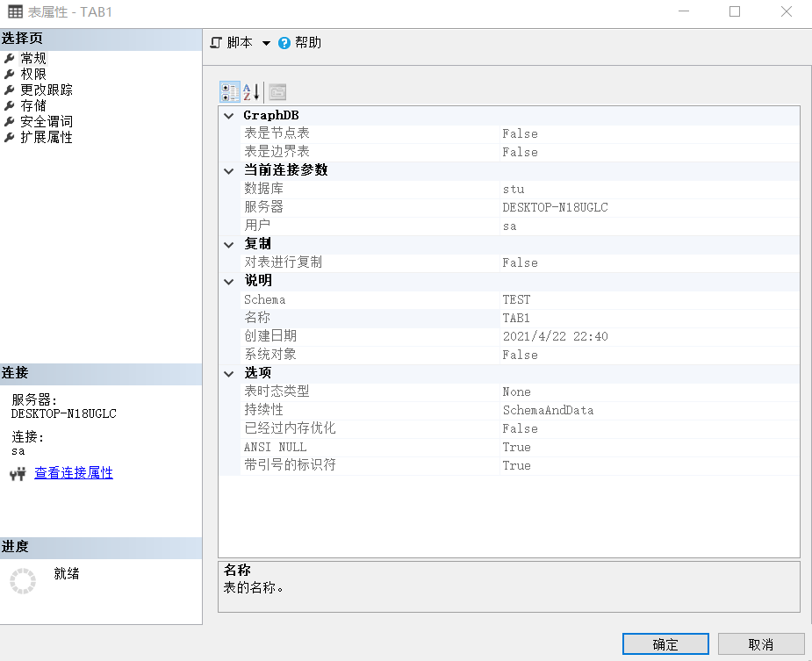812x661 pixels.
Task: Click the creation date 2021/4/22 22:40
Action: [x=555, y=336]
